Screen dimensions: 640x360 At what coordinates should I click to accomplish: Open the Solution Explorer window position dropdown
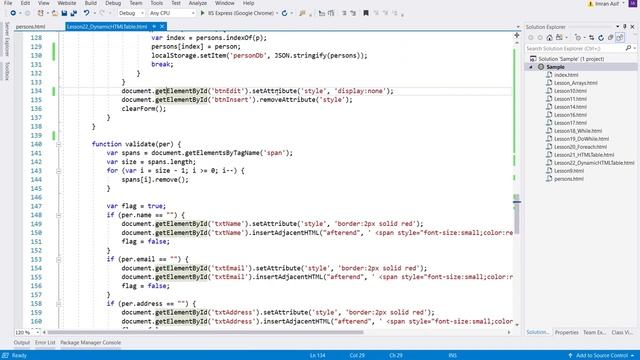(x=617, y=27)
